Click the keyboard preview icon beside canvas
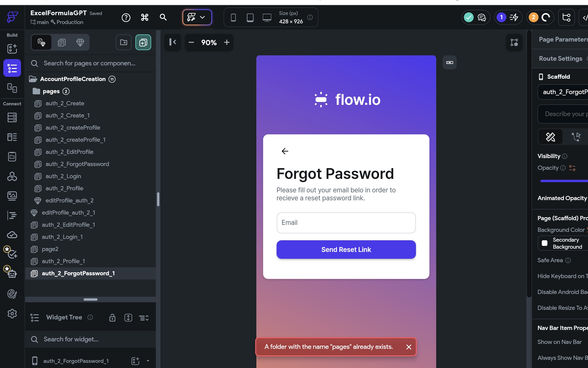This screenshot has height=368, width=588. coord(450,63)
